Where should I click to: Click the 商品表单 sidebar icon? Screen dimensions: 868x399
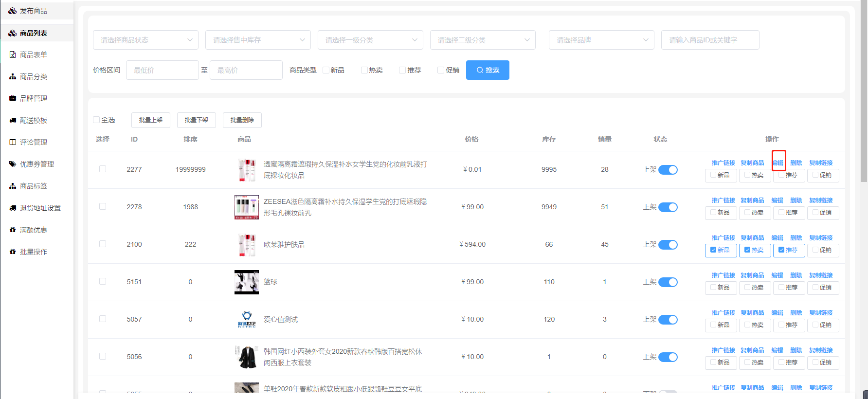(x=13, y=54)
